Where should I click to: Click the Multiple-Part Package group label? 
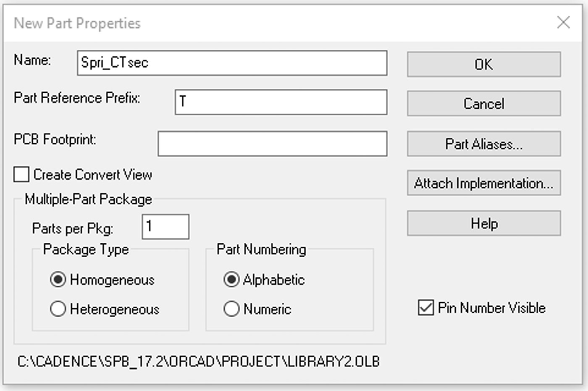pos(88,199)
